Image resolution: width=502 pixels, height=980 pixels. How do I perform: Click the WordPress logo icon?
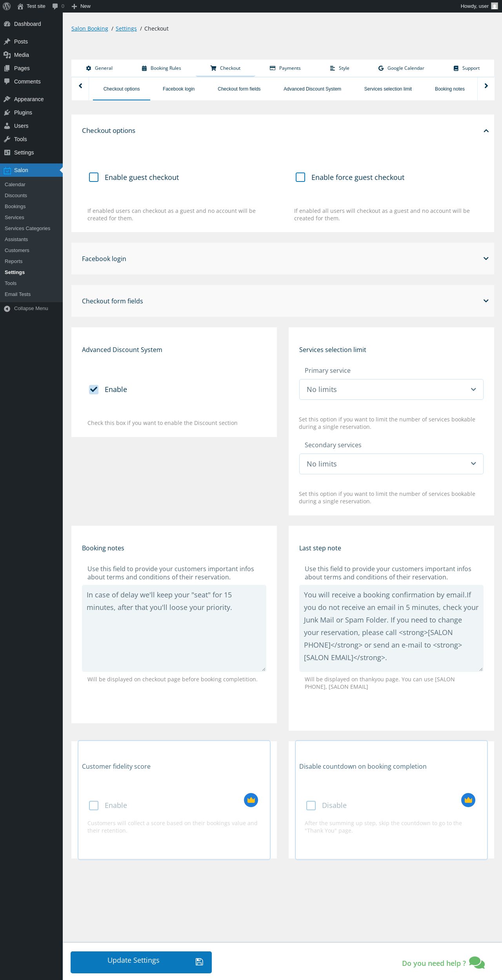tap(7, 6)
